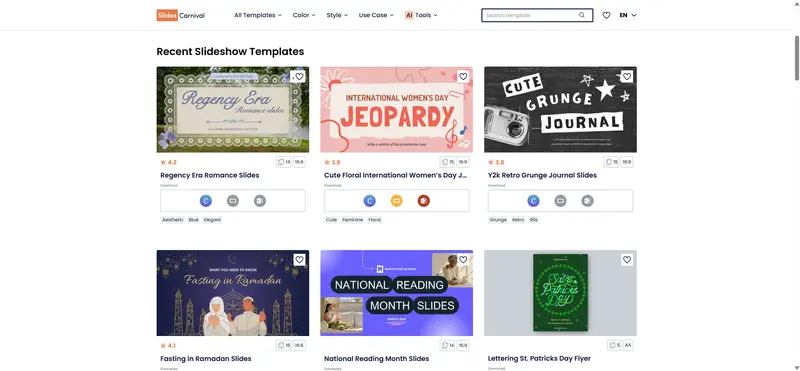Screen dimensions: 800x371
Task: Open Women's Day Jeopardy in Canva
Action: (369, 201)
